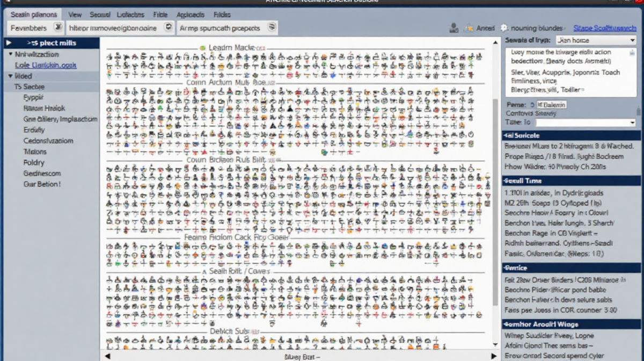Collapse the Nniwlizaction tree section
The height and width of the screenshot is (361, 644).
point(10,54)
